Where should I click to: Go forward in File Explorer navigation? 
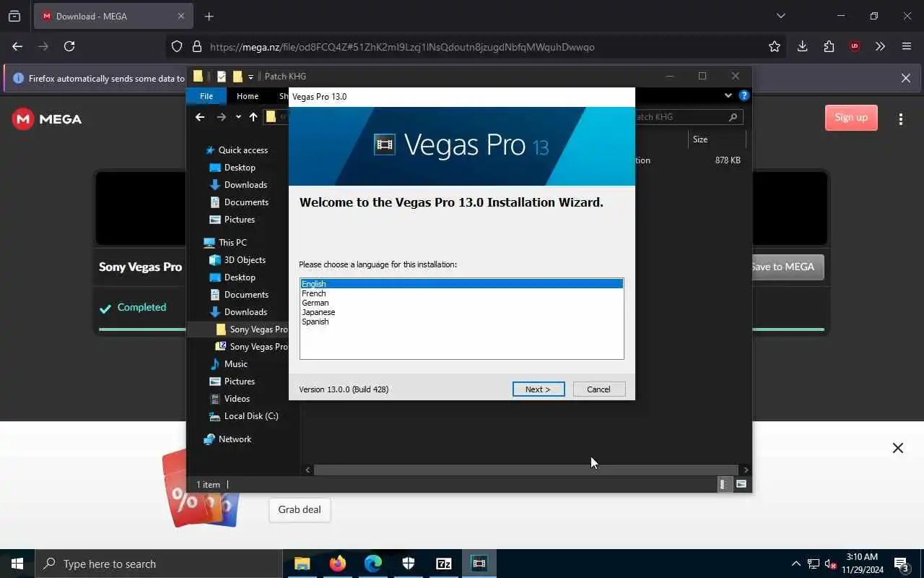(x=222, y=117)
